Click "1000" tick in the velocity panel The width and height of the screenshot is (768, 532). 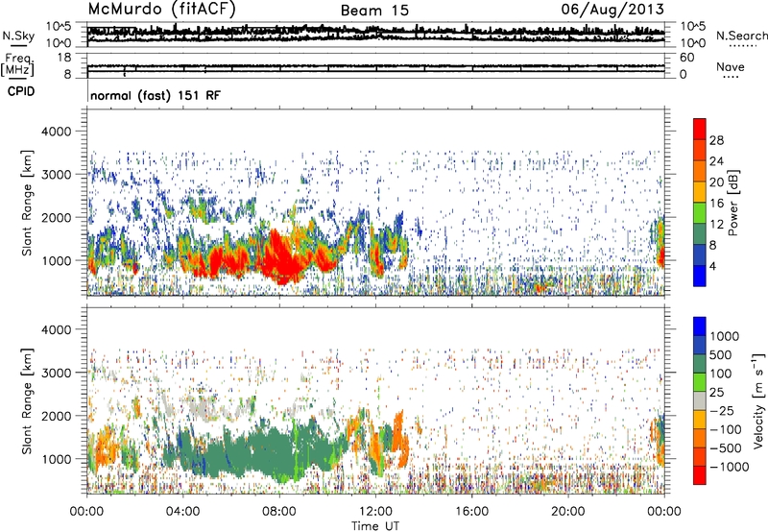(57, 459)
